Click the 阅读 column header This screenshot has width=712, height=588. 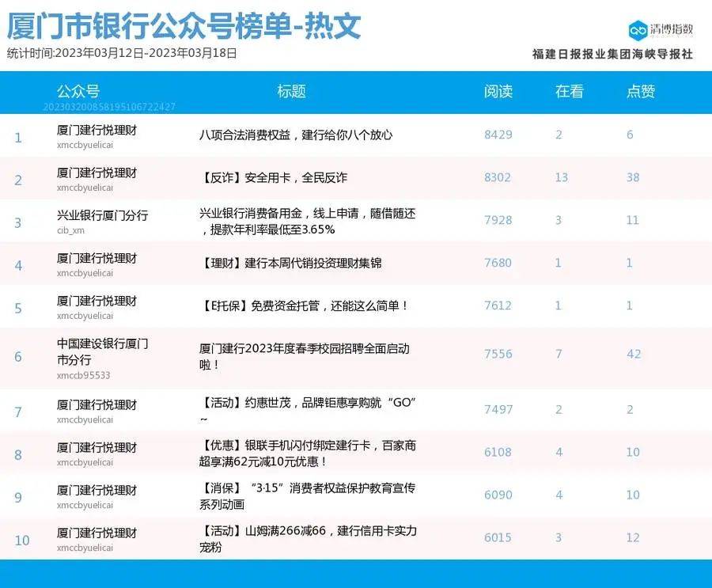[498, 91]
